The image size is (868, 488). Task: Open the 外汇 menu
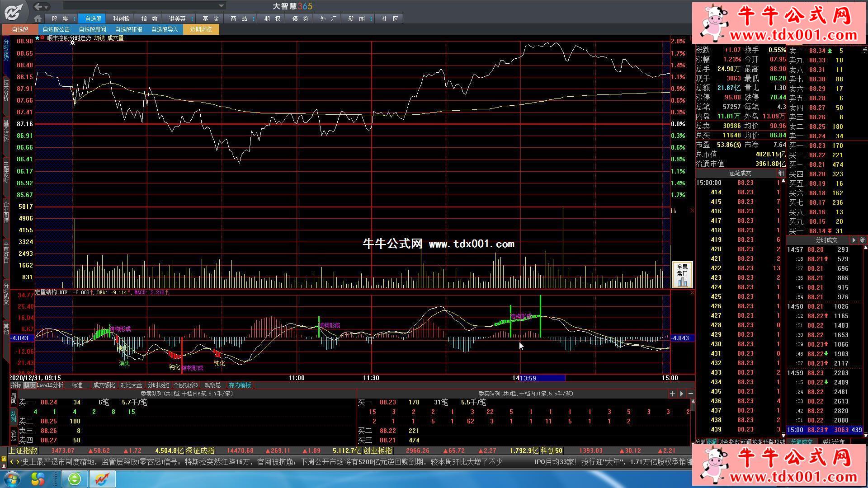328,19
